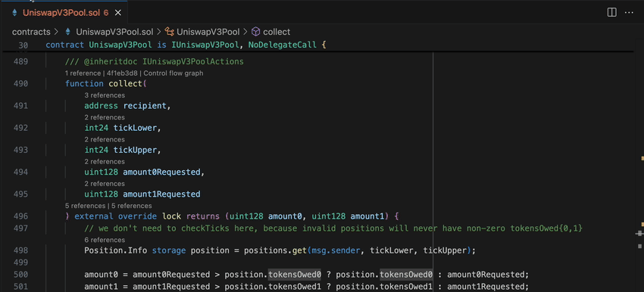Open '6 references' lens above Position.Info line
The width and height of the screenshot is (644, 292).
(x=105, y=240)
